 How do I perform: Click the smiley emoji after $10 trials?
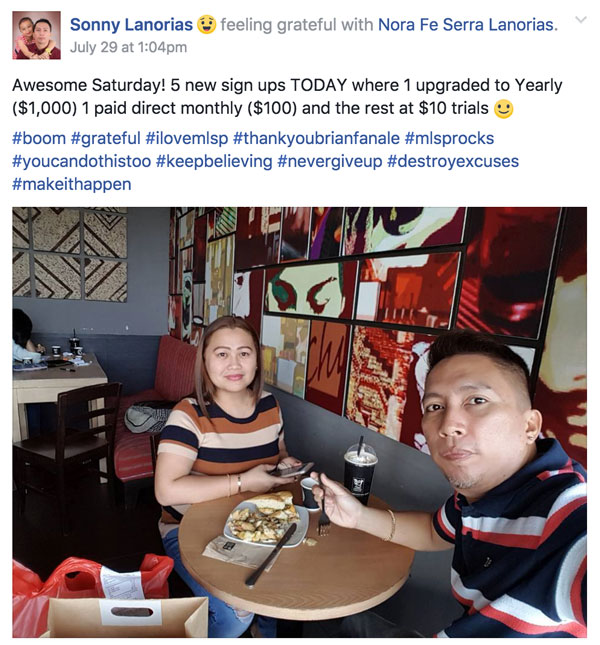[503, 109]
